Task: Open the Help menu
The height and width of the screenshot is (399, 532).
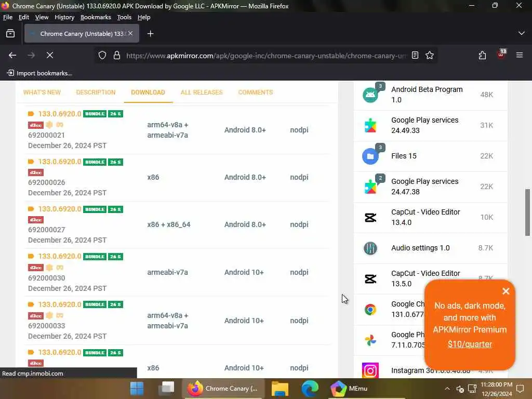Action: click(x=144, y=17)
